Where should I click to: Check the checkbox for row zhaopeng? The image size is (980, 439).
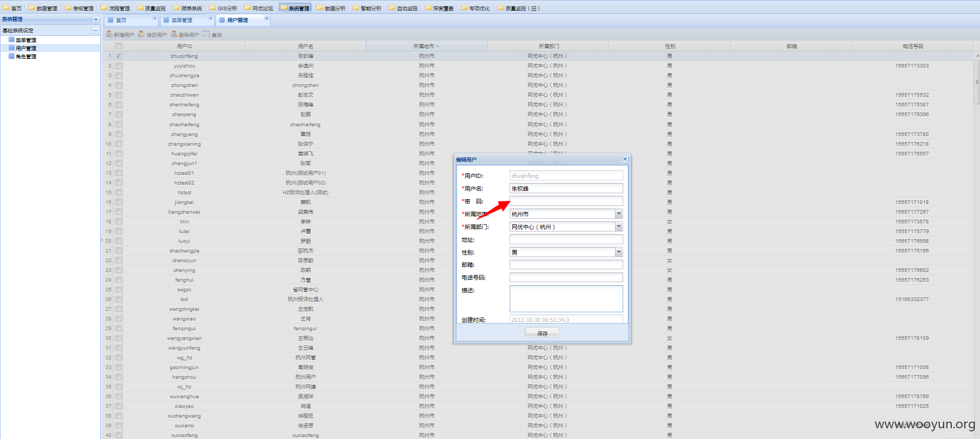(x=119, y=114)
